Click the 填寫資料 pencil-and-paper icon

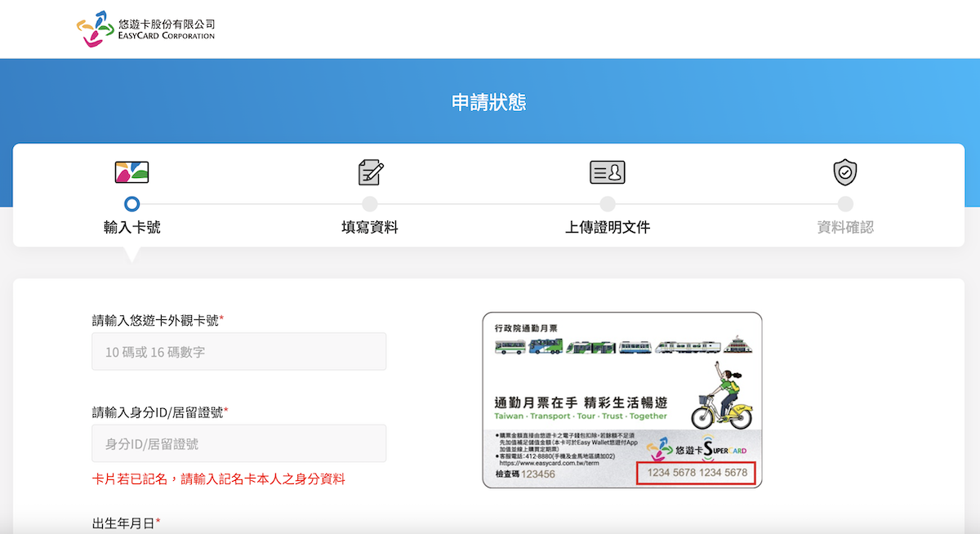[369, 171]
